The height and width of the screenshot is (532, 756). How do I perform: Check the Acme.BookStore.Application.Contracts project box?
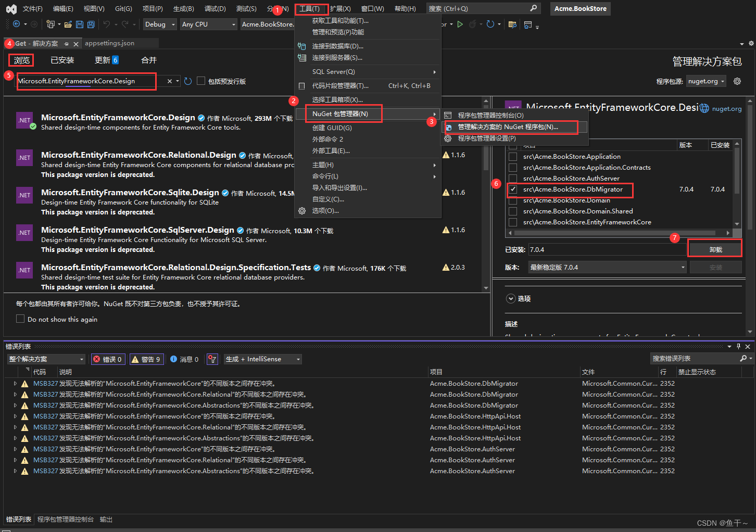click(513, 168)
